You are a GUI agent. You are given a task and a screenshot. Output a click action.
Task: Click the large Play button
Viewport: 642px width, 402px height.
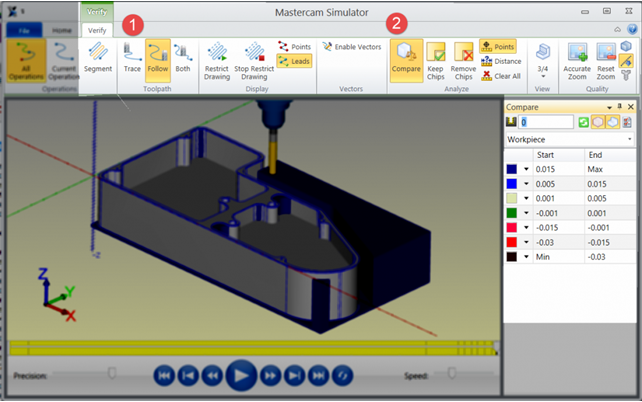pos(241,375)
